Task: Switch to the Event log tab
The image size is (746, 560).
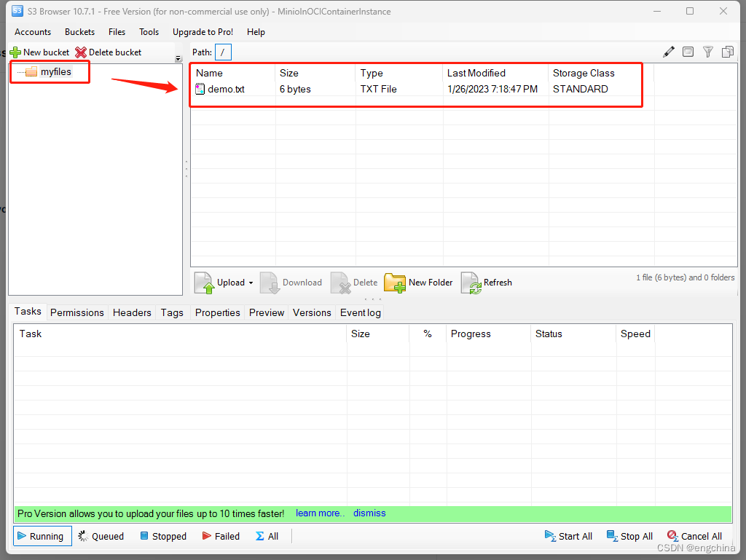Action: [x=360, y=312]
